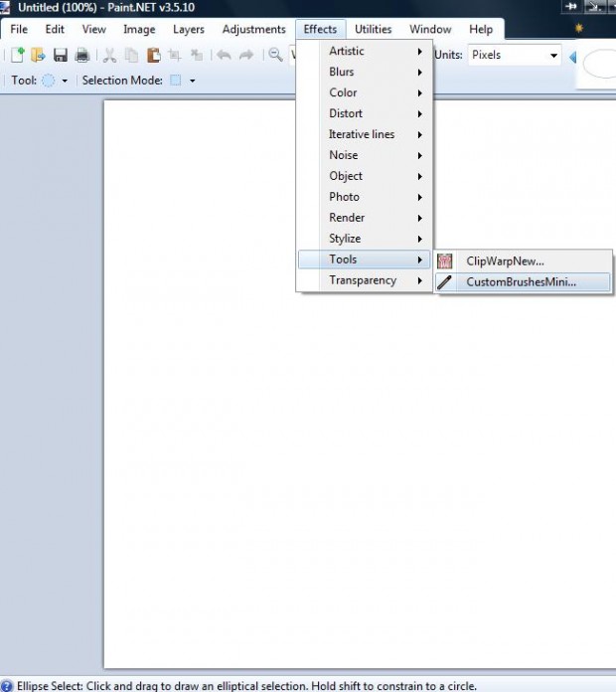Expand the Distort effects submenu
The width and height of the screenshot is (616, 692).
pyautogui.click(x=365, y=113)
